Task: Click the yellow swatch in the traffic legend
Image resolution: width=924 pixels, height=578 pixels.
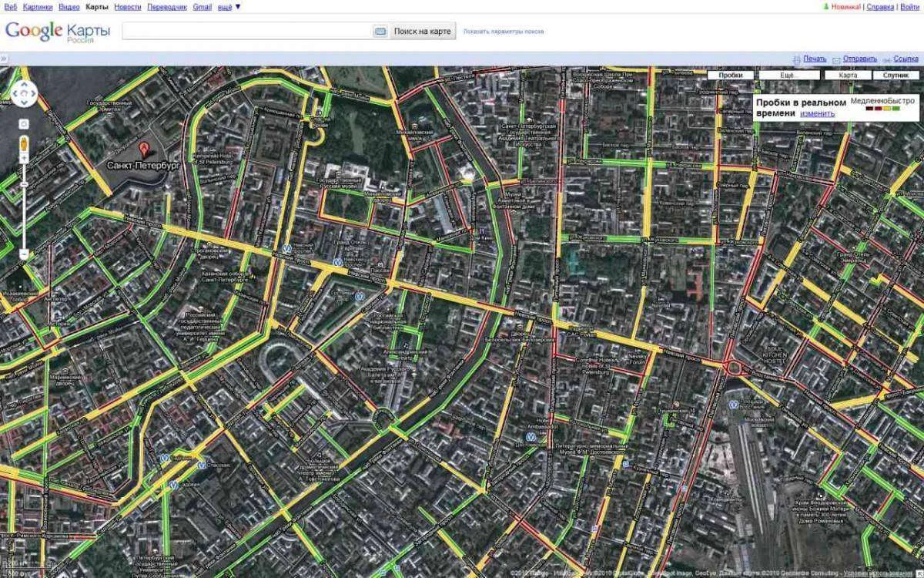Action: (887, 109)
